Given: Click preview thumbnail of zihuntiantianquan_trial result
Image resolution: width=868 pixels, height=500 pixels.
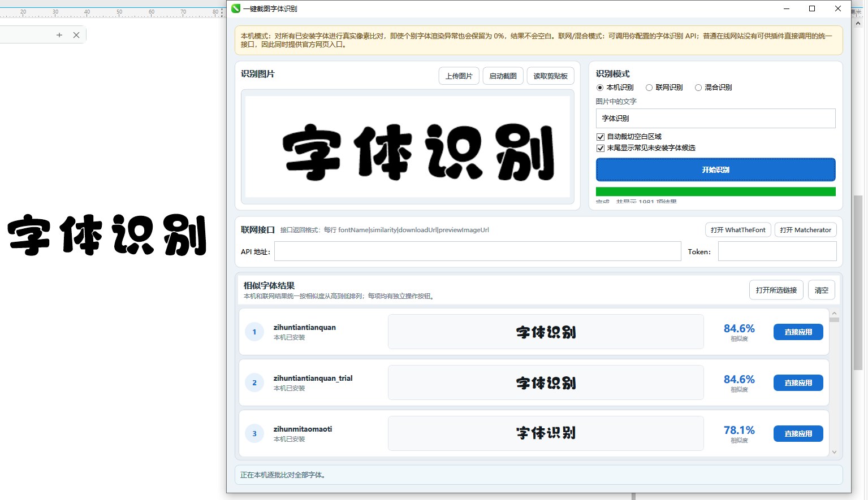Looking at the screenshot, I should (546, 383).
